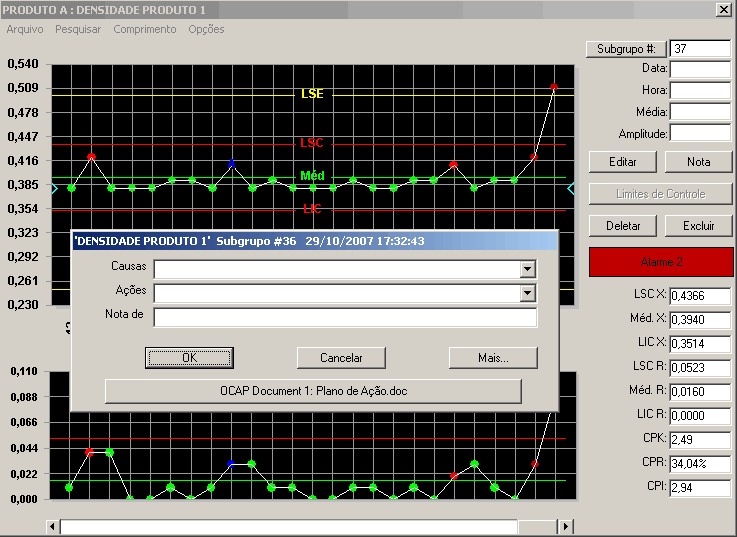
Task: Confirm the dialog with OK
Action: coord(189,358)
